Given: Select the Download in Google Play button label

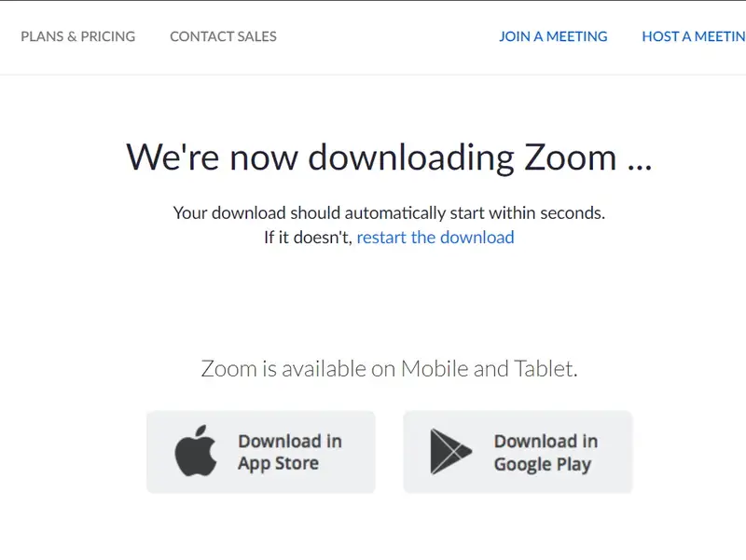Looking at the screenshot, I should pos(546,452).
